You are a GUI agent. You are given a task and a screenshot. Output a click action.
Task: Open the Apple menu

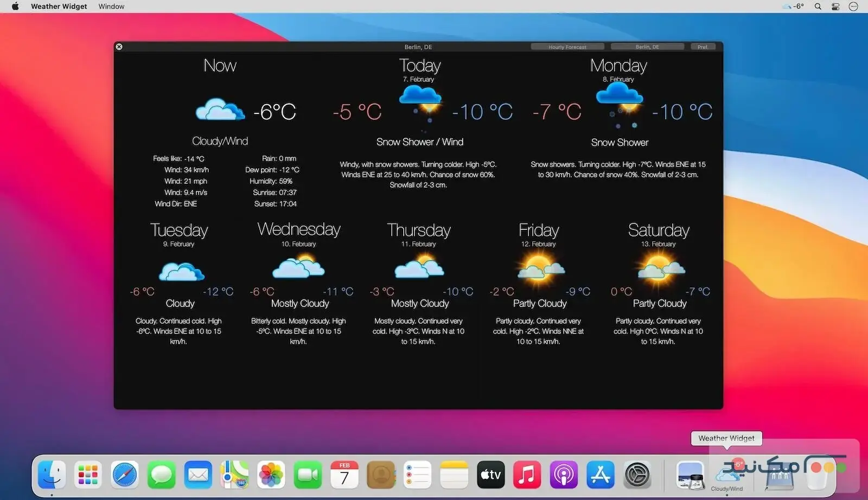pos(15,6)
